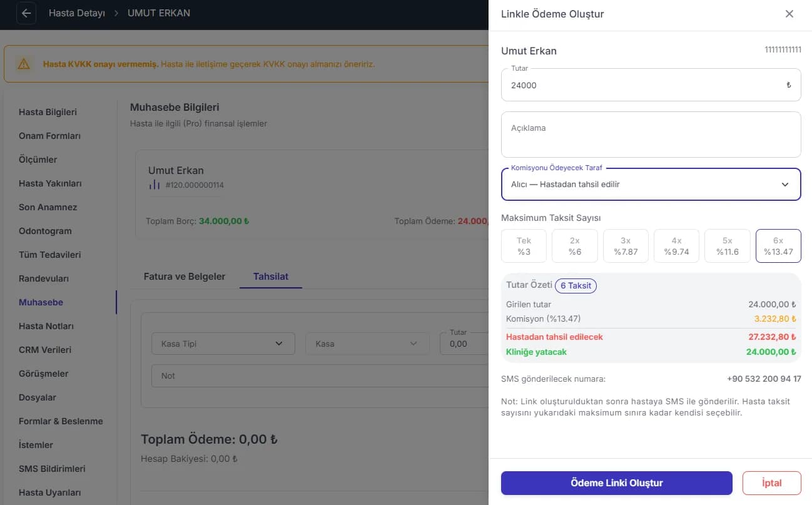Open Dosyalar in the sidebar
Image resolution: width=812 pixels, height=505 pixels.
(x=38, y=397)
